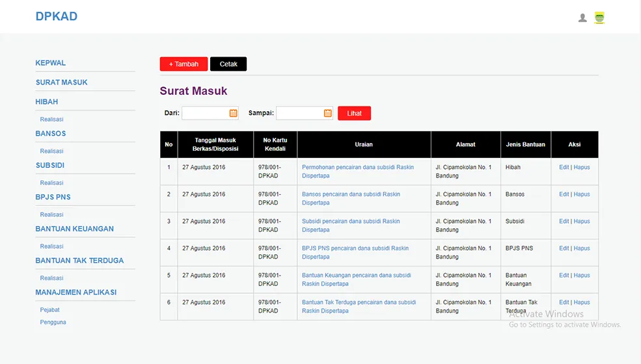Viewport: 641px width, 364px height.
Task: Click the 'Uraian' column header
Action: pos(364,144)
